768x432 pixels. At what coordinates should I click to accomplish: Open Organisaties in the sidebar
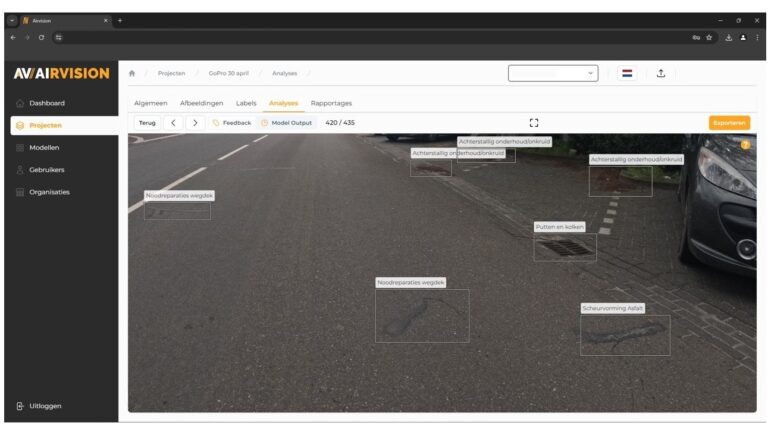coord(49,192)
